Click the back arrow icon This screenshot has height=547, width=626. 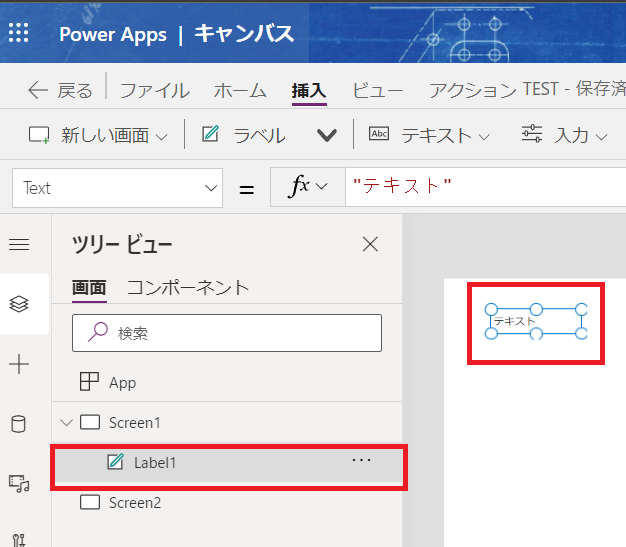pos(38,90)
